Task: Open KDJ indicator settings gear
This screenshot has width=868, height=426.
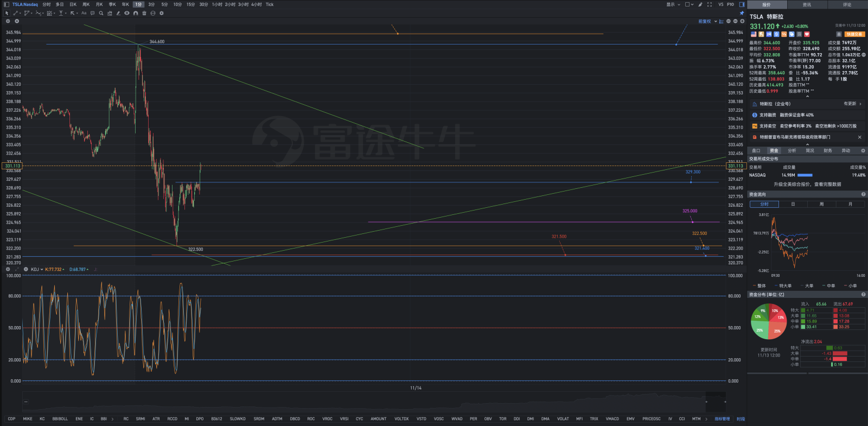Action: [x=8, y=269]
